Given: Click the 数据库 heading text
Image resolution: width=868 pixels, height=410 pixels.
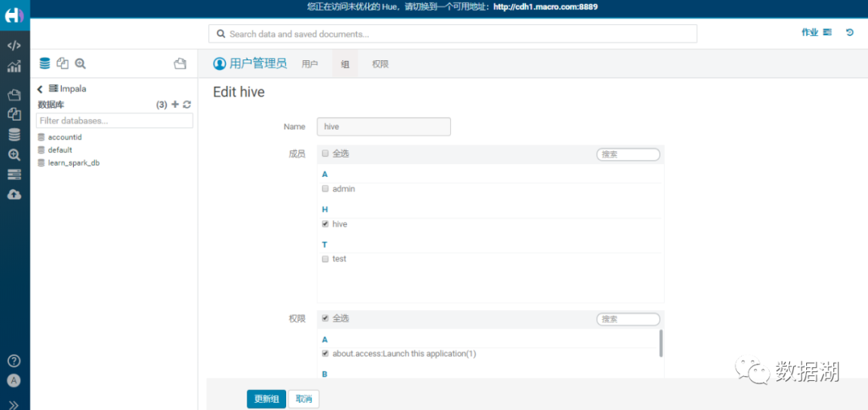Looking at the screenshot, I should click(51, 105).
